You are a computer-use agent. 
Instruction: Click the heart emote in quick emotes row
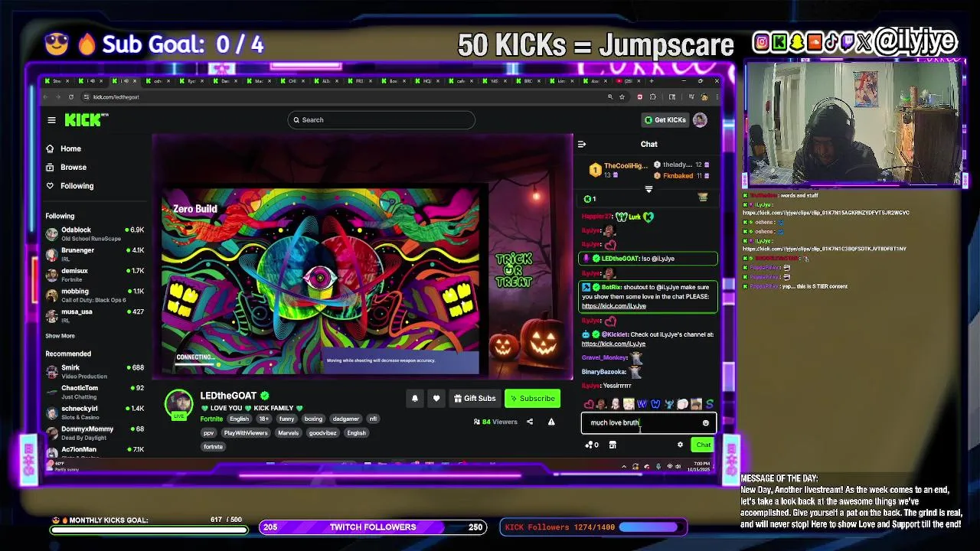[589, 404]
